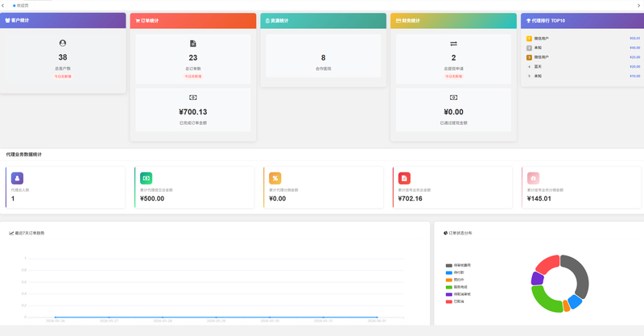Click the red document icon above ¥702.16
Viewport: 644px width, 336px height.
tap(404, 178)
